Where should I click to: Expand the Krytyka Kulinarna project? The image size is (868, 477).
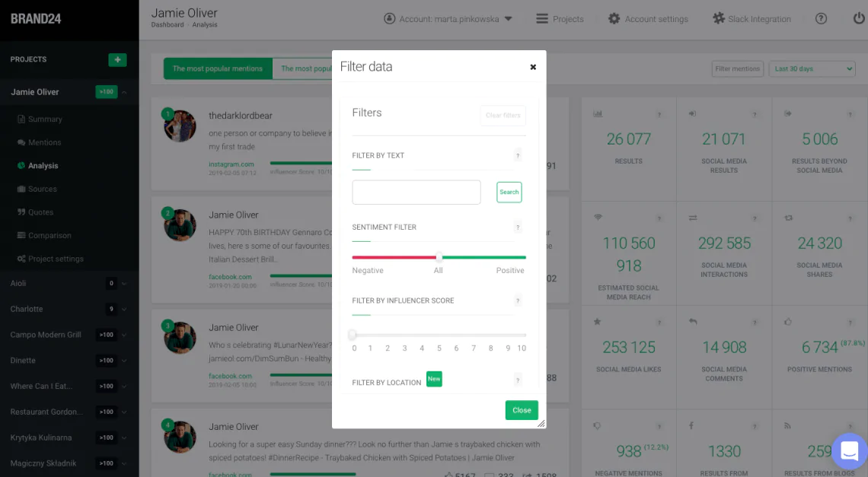tap(124, 437)
